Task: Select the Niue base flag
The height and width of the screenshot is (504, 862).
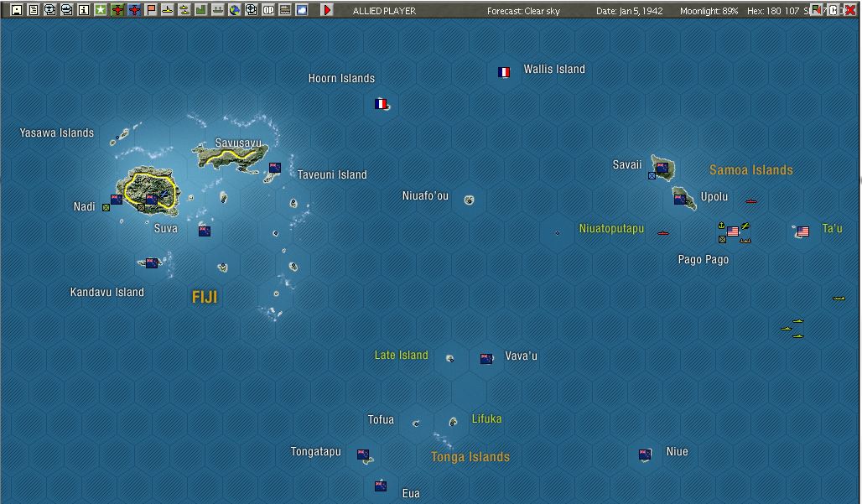Action: [x=645, y=454]
